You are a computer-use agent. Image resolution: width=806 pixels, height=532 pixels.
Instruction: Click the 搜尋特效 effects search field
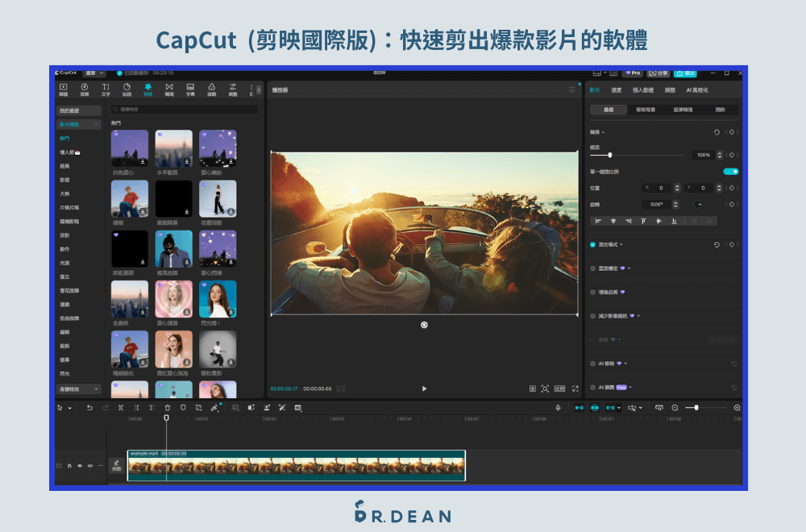[x=185, y=110]
